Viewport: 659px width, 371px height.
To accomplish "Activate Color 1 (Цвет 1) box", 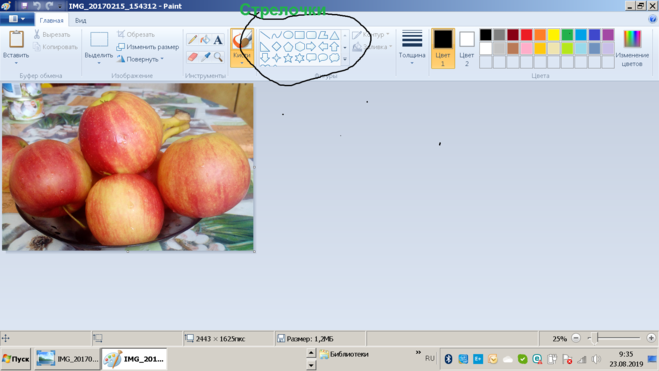I will pos(443,48).
